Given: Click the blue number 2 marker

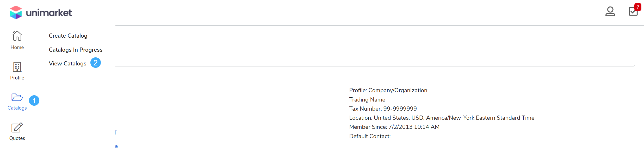Looking at the screenshot, I should tap(96, 63).
